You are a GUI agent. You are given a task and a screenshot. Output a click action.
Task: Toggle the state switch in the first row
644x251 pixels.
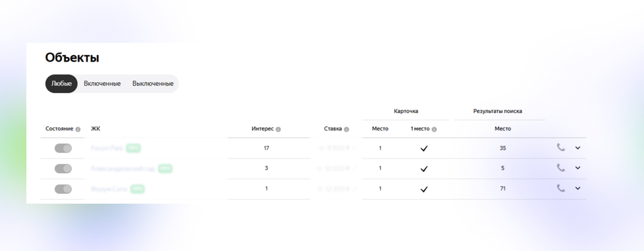(63, 148)
